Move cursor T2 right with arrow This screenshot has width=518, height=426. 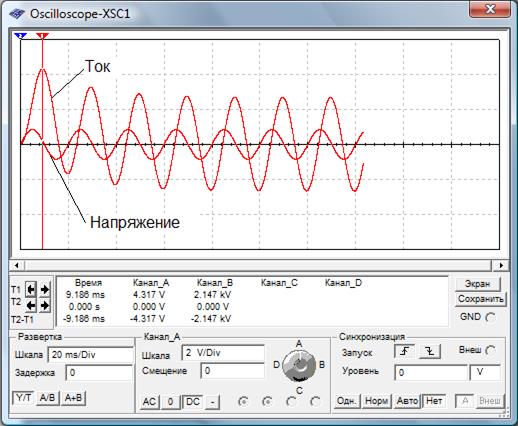[45, 305]
